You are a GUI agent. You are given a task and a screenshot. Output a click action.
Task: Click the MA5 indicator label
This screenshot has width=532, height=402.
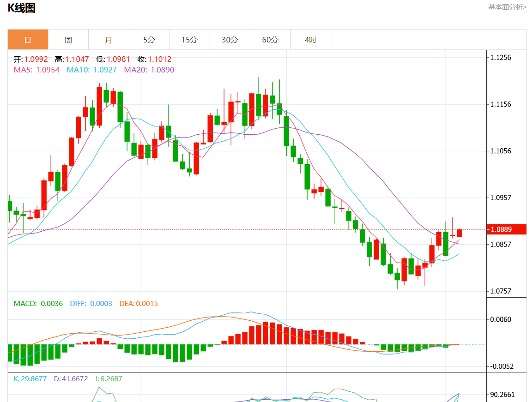[x=36, y=70]
